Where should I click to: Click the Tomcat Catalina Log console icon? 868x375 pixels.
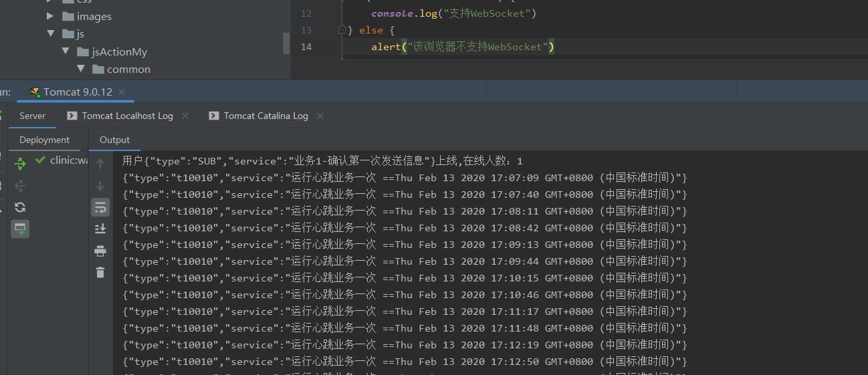point(214,116)
